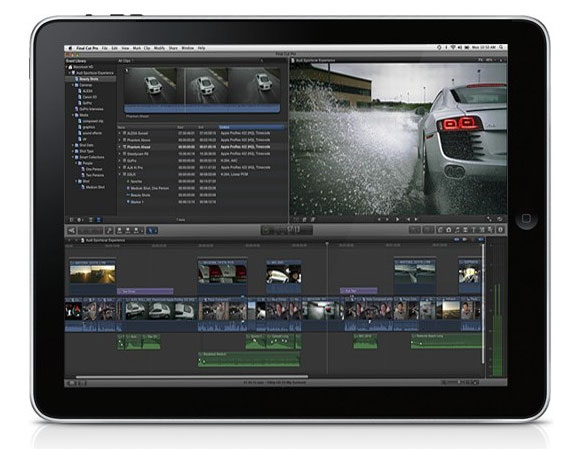Toggle timeline snapping button
The width and height of the screenshot is (580, 449).
480,239
